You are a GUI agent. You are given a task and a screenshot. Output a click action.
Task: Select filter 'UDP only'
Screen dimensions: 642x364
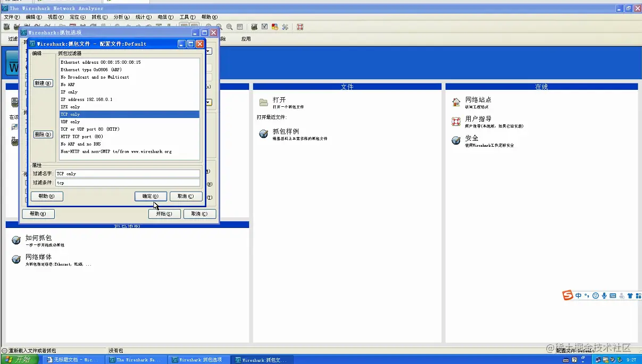click(x=129, y=122)
